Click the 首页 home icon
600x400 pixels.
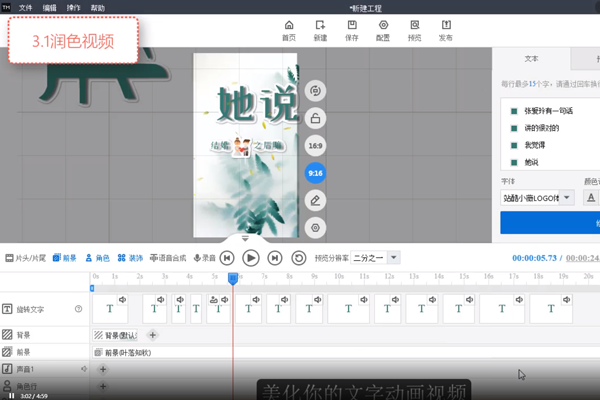point(289,25)
